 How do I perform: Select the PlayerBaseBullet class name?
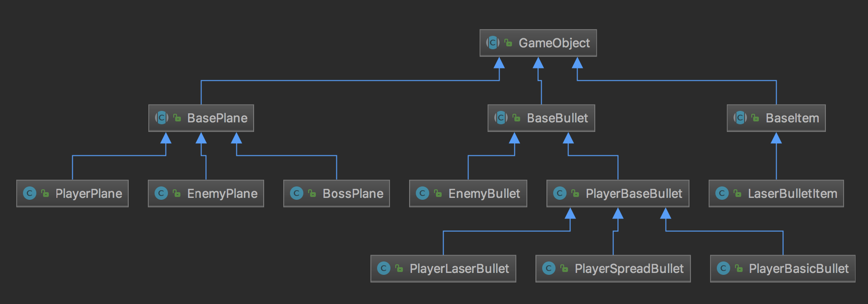click(634, 193)
